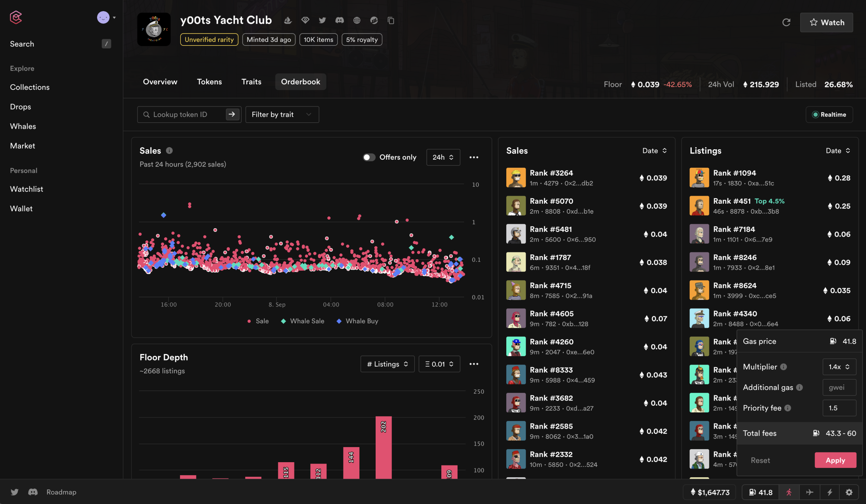Toggle the Realtime updates indicator

[829, 115]
